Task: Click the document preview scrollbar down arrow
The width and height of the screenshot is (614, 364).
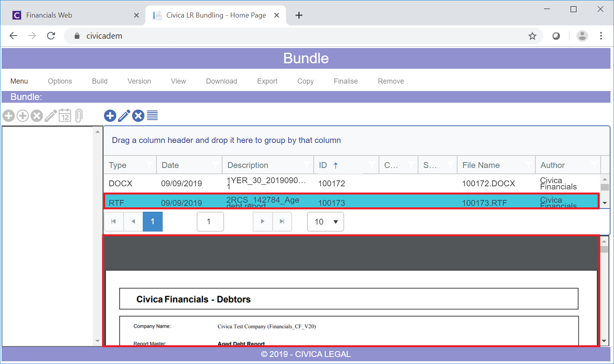Action: pyautogui.click(x=604, y=341)
